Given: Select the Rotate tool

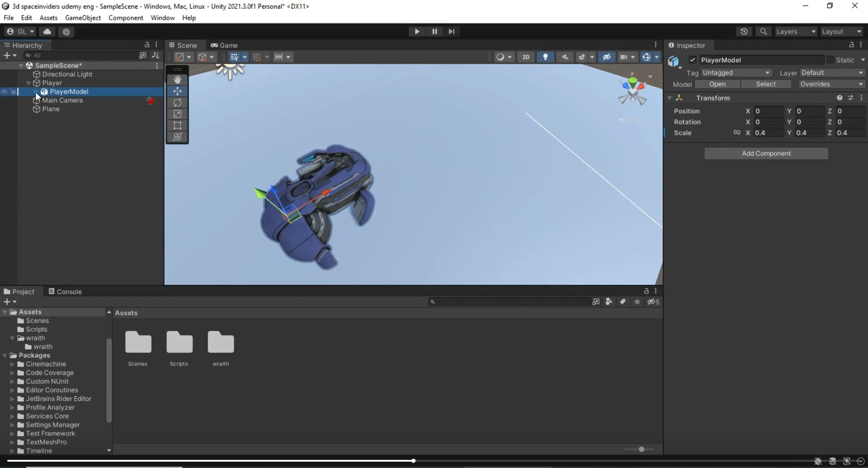Looking at the screenshot, I should point(177,103).
